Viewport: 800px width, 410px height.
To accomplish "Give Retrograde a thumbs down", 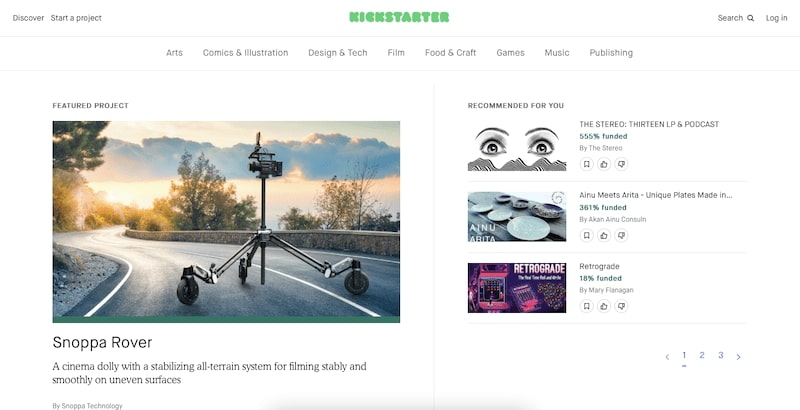I will pyautogui.click(x=621, y=306).
